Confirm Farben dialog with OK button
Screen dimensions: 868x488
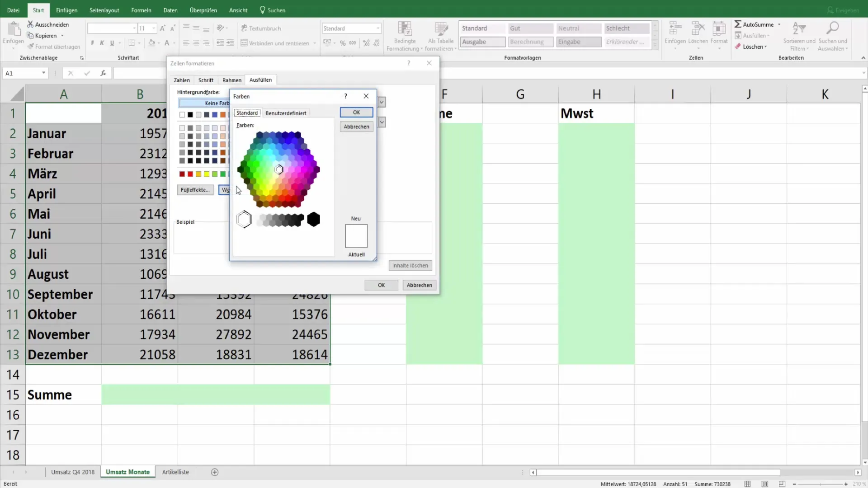[x=356, y=112]
